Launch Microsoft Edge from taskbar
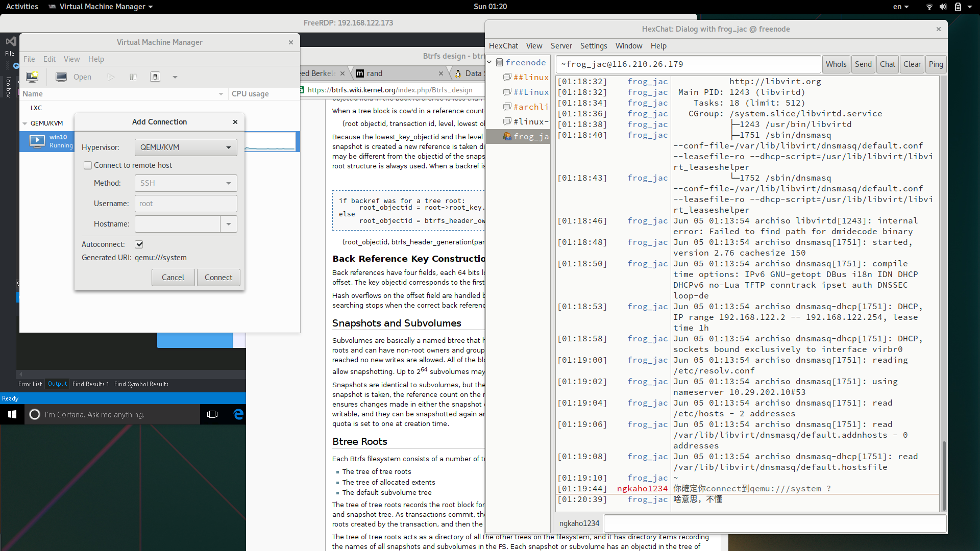Image resolution: width=980 pixels, height=551 pixels. (x=238, y=415)
